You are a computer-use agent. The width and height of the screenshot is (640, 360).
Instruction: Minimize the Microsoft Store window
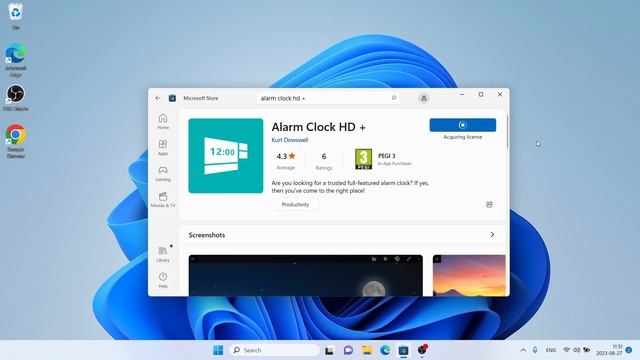(x=462, y=94)
